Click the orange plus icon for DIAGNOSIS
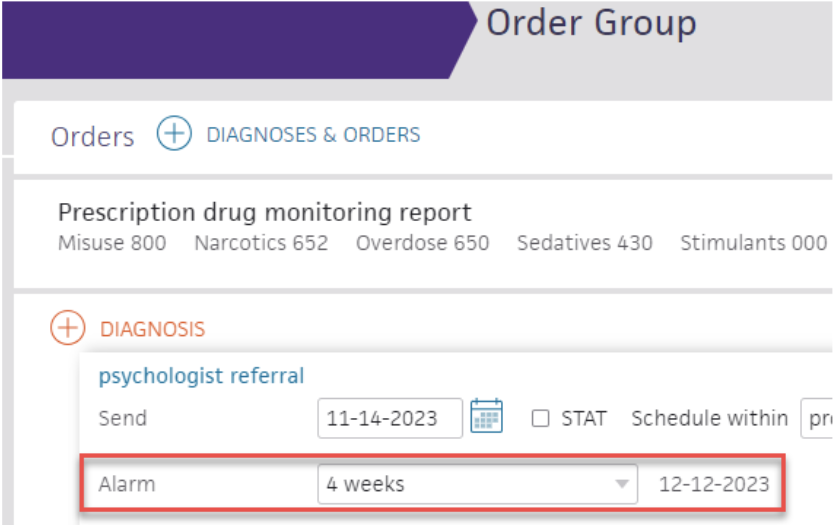840x526 pixels. tap(68, 327)
